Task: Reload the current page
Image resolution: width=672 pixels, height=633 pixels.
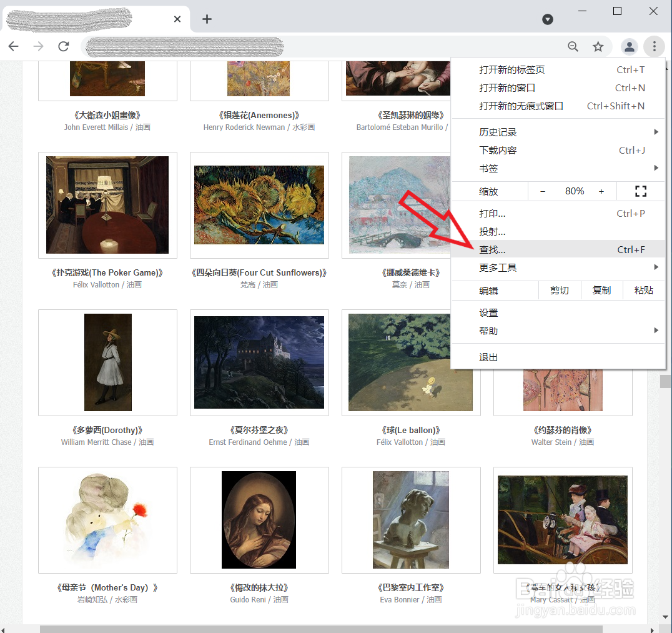Action: coord(64,46)
